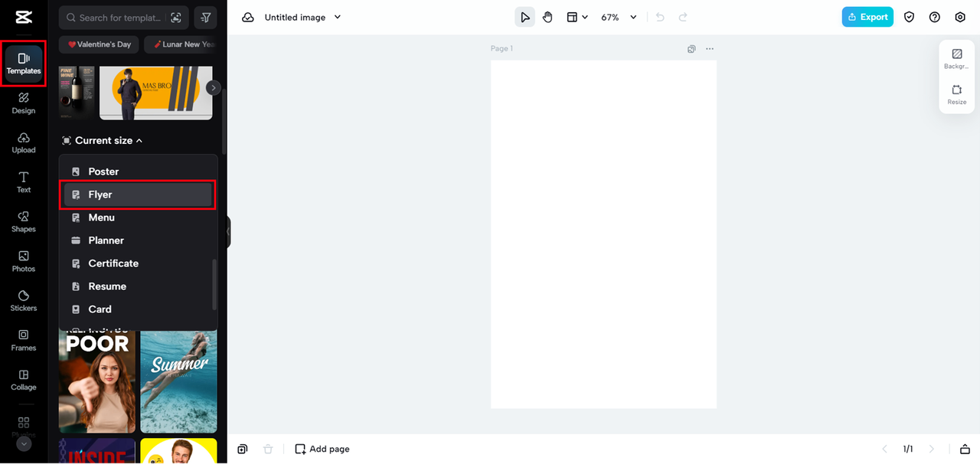Choose Flyer from the size list
Image resolution: width=980 pixels, height=464 pixels.
point(139,194)
